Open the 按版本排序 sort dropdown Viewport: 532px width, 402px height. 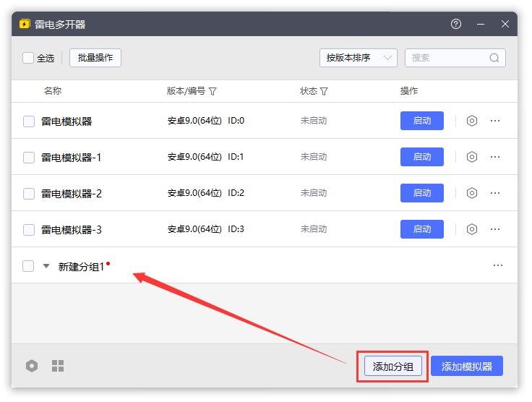[x=359, y=58]
